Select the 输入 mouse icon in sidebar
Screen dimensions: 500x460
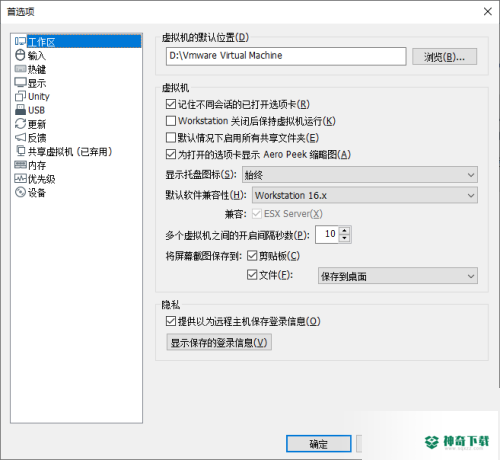[20, 55]
